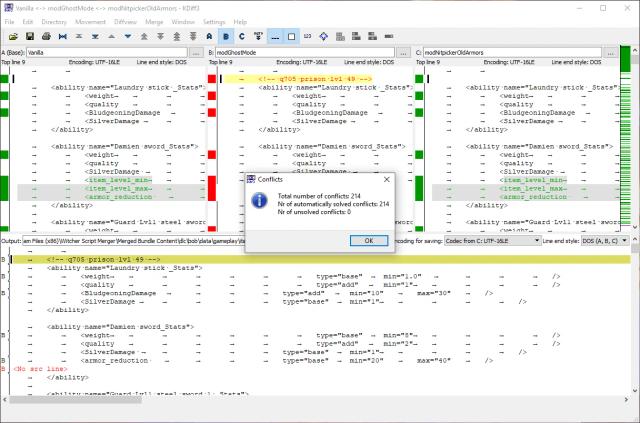Go to current delta icon
This screenshot has height=423, width=640.
[x=62, y=36]
